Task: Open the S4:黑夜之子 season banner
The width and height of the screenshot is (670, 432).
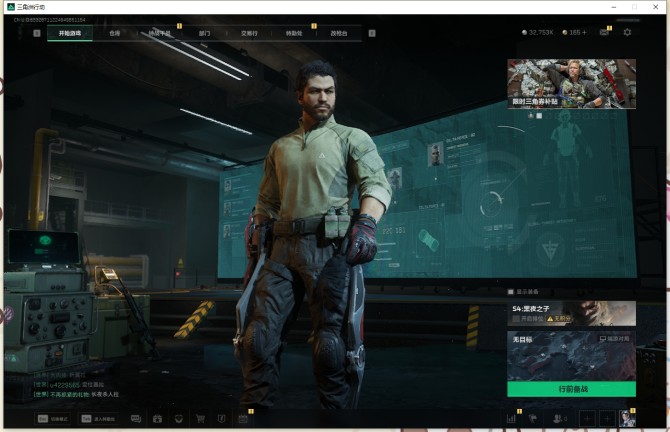Action: pyautogui.click(x=571, y=313)
